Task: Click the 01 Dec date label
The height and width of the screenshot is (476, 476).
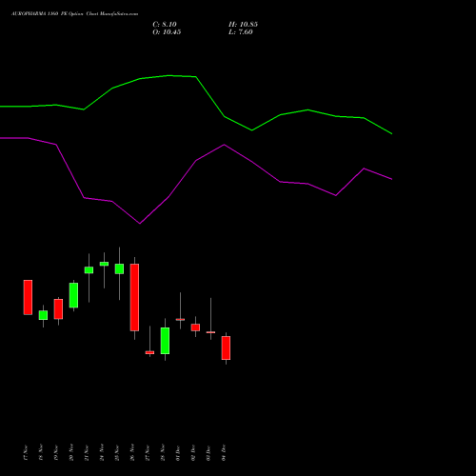Action: click(178, 452)
